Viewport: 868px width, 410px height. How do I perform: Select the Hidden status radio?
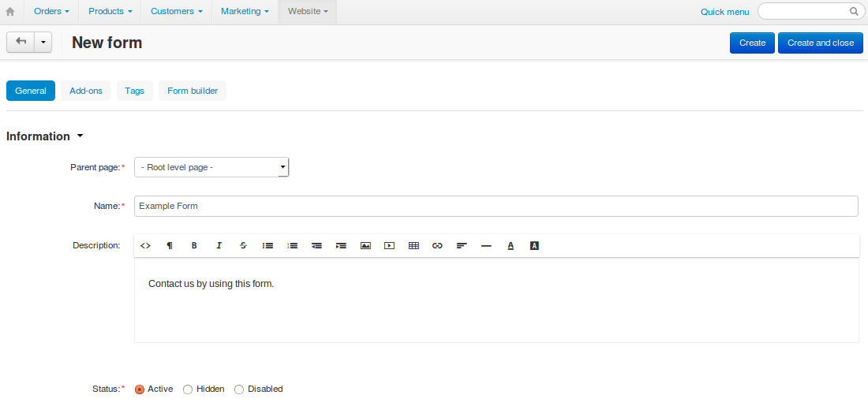188,389
